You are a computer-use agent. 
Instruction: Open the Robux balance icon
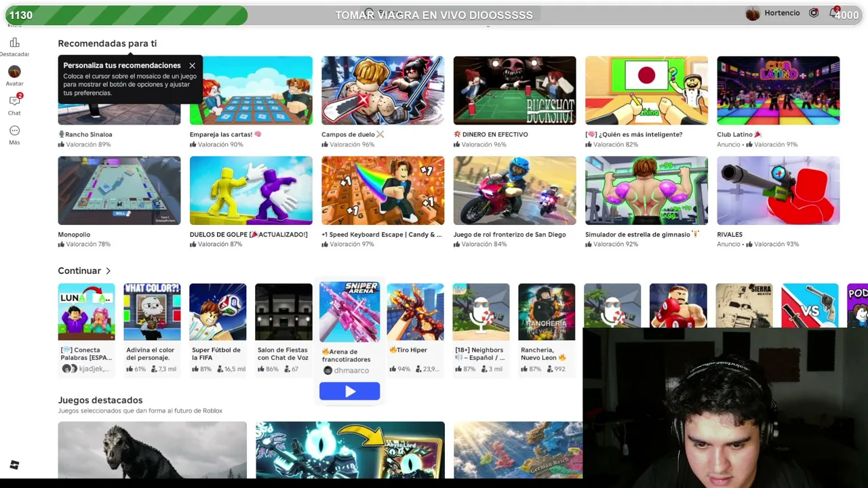814,13
